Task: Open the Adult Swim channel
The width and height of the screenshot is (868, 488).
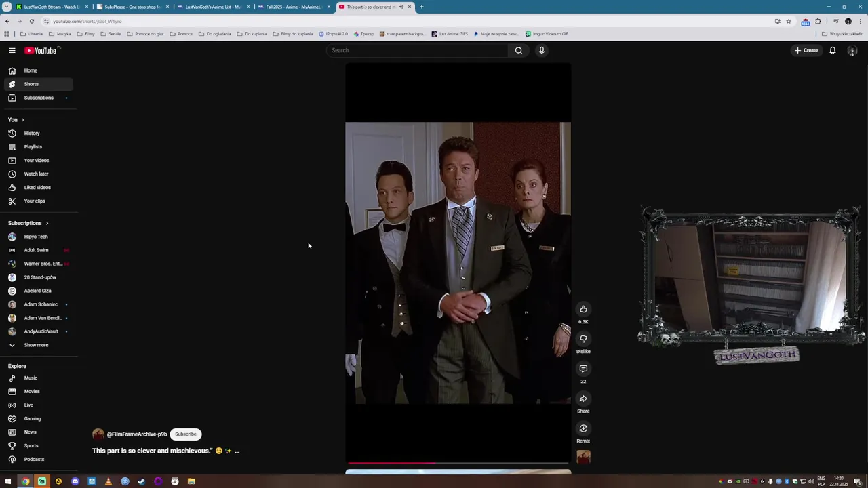Action: 37,250
